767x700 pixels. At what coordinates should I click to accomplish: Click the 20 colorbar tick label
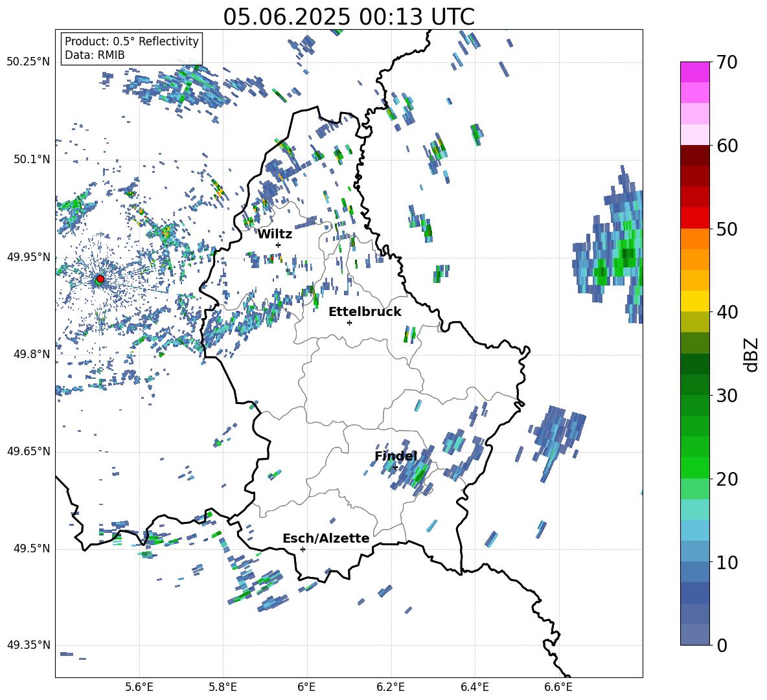tap(727, 479)
